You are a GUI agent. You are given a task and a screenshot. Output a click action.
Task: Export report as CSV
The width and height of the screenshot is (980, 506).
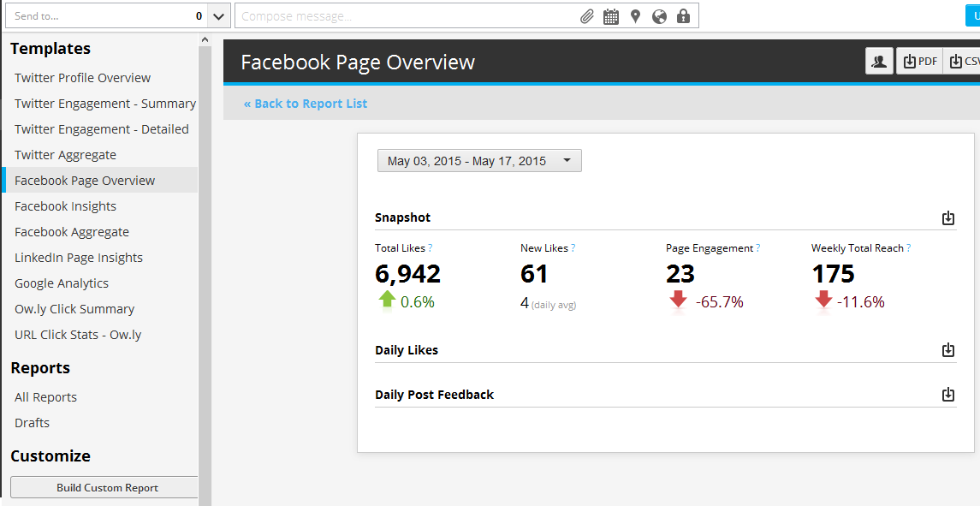[962, 62]
